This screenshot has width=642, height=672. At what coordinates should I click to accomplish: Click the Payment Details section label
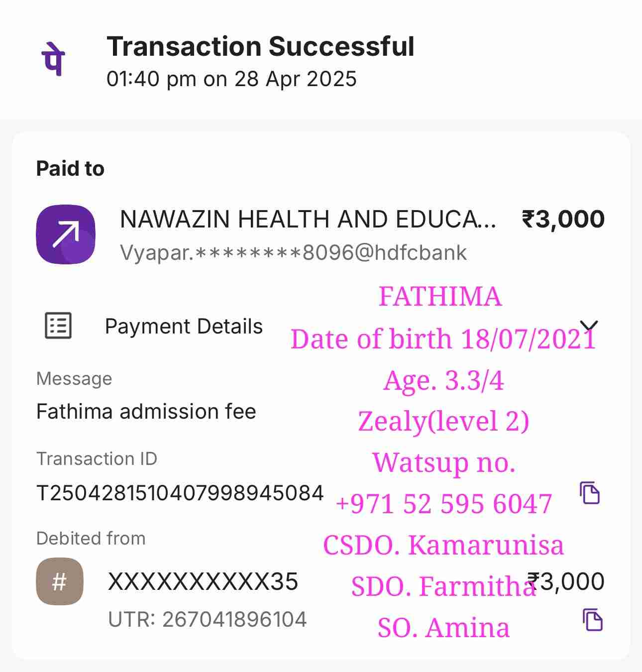[184, 327]
